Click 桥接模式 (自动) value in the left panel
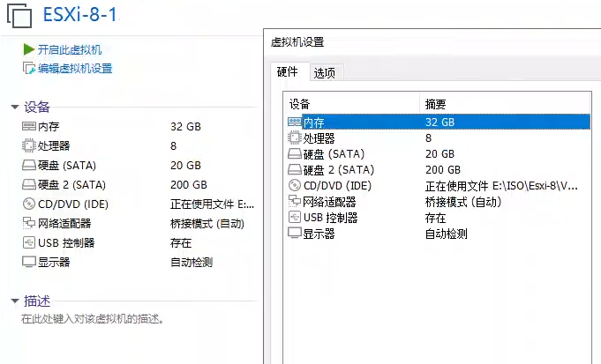601x364 pixels. (x=207, y=224)
